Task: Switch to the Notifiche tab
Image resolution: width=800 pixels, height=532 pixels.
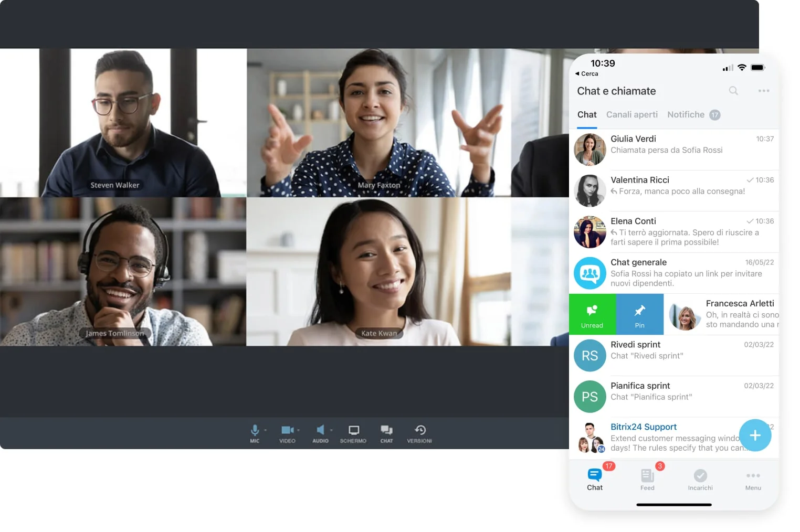Action: click(x=686, y=114)
